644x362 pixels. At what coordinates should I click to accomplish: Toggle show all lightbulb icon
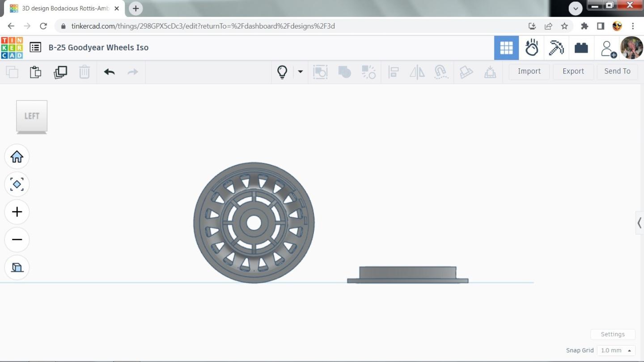click(282, 72)
